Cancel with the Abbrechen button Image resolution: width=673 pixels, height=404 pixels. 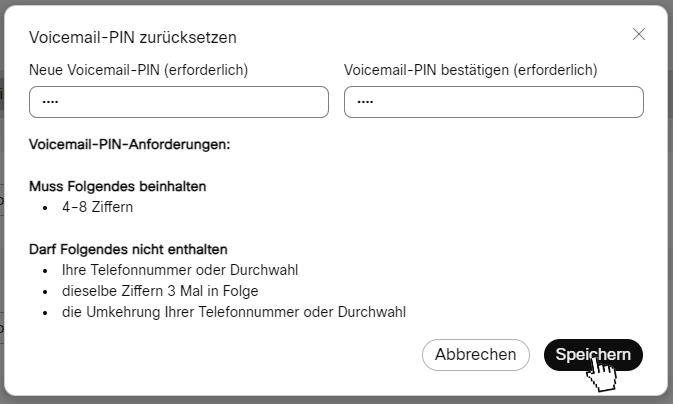(x=476, y=355)
